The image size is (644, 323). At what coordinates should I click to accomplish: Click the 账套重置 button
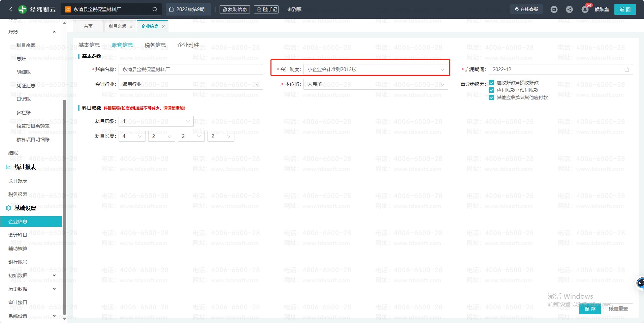tap(618, 309)
